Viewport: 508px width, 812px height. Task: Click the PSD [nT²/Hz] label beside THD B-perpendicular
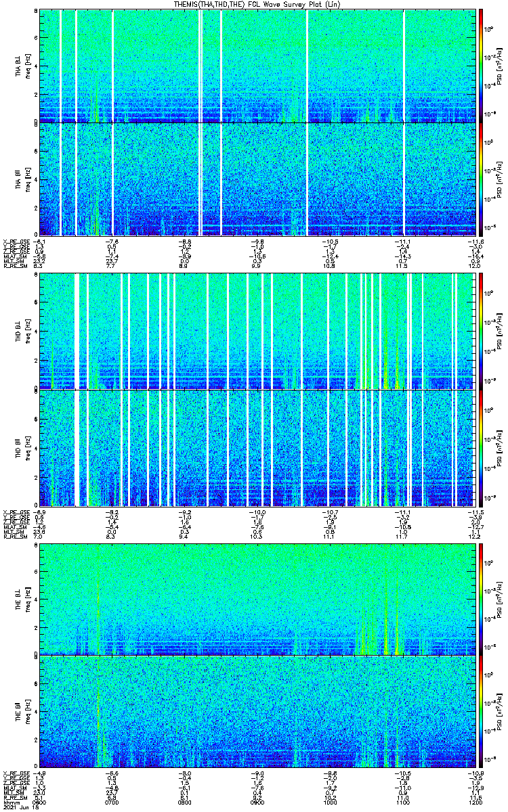[501, 331]
